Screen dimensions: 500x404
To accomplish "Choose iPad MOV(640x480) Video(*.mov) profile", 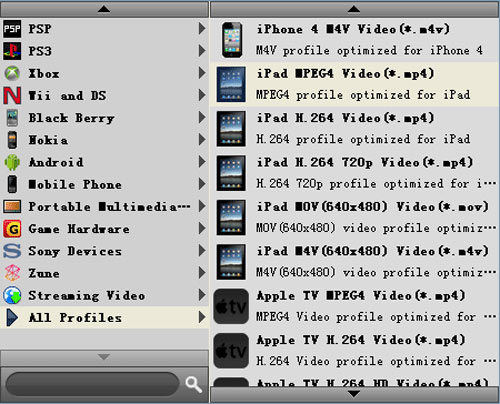I will pyautogui.click(x=354, y=217).
